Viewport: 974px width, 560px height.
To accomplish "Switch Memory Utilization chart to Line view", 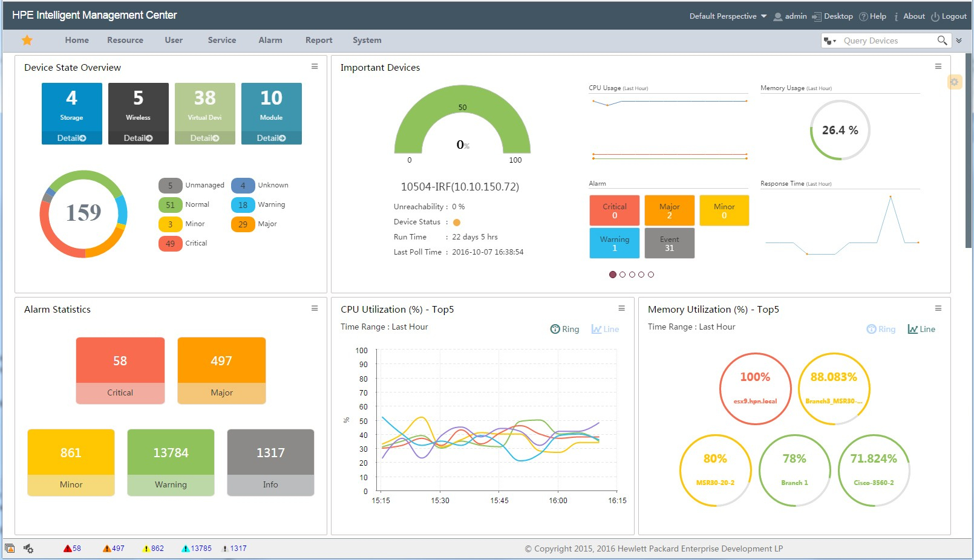I will [x=921, y=329].
